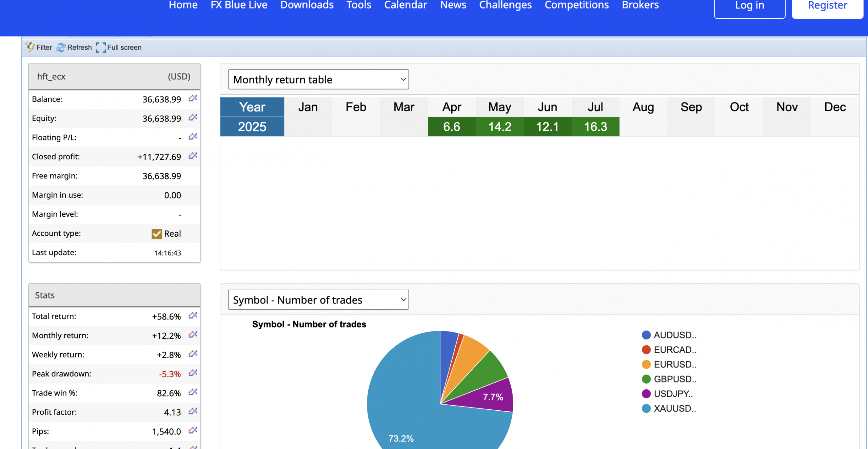The width and height of the screenshot is (868, 449).
Task: Open chart icon beside Closed profit
Action: click(x=193, y=156)
